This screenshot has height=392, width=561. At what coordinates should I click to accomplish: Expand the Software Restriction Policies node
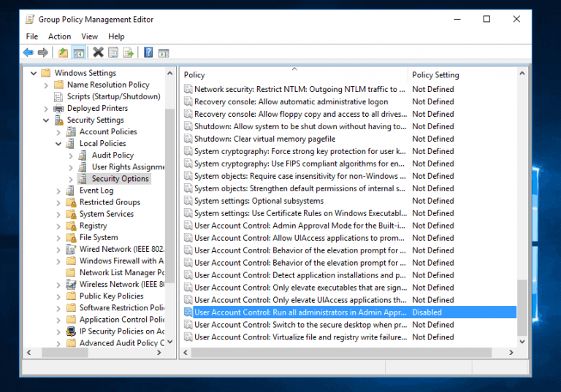pyautogui.click(x=58, y=308)
